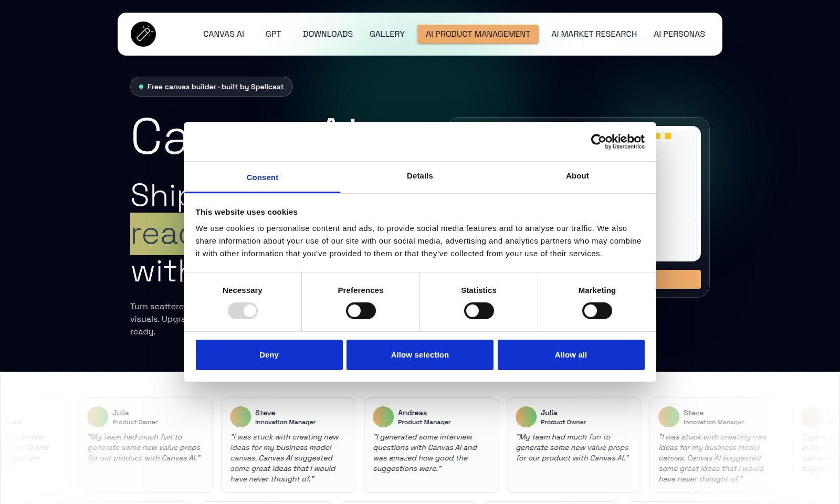
Task: Click the 'Product Manager' label under Andreas
Action: coord(424,422)
